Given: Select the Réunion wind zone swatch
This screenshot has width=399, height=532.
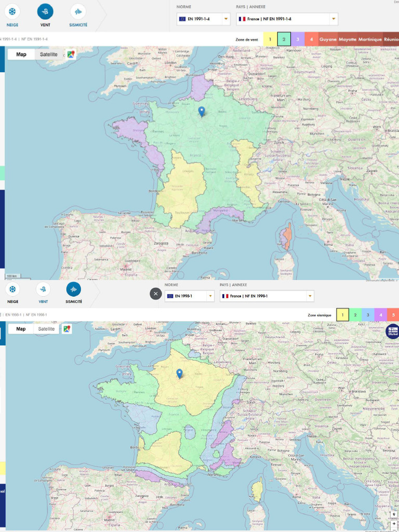Looking at the screenshot, I should [x=391, y=39].
